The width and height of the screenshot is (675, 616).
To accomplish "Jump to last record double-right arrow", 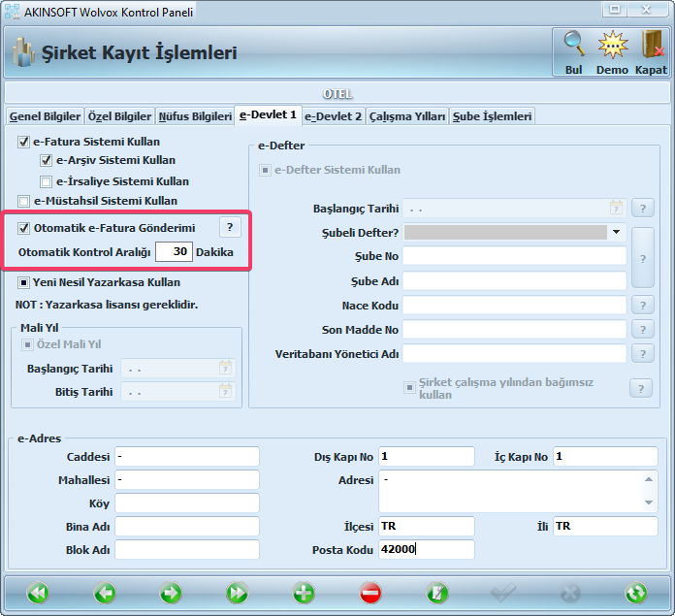I will [238, 593].
